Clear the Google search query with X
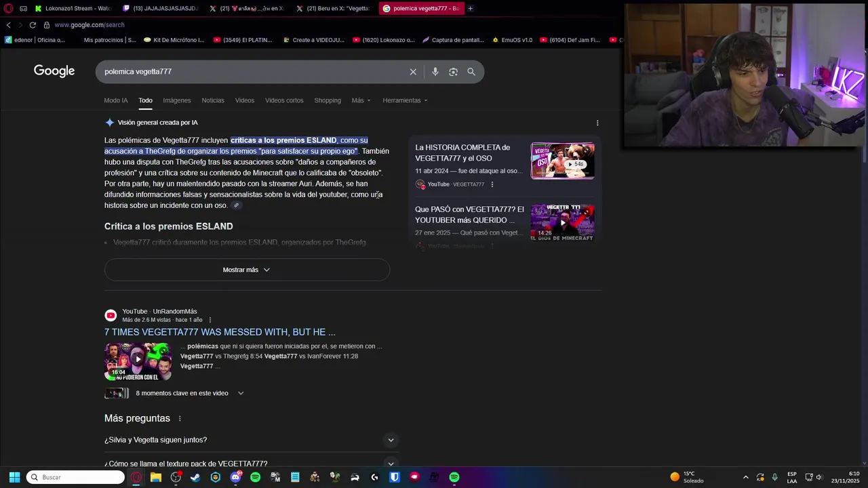868x488 pixels. pos(413,72)
